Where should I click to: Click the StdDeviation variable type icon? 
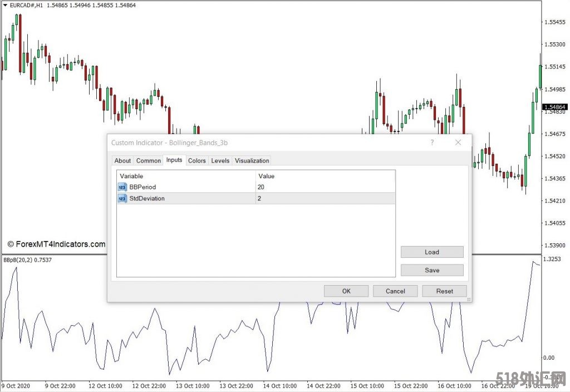click(122, 198)
